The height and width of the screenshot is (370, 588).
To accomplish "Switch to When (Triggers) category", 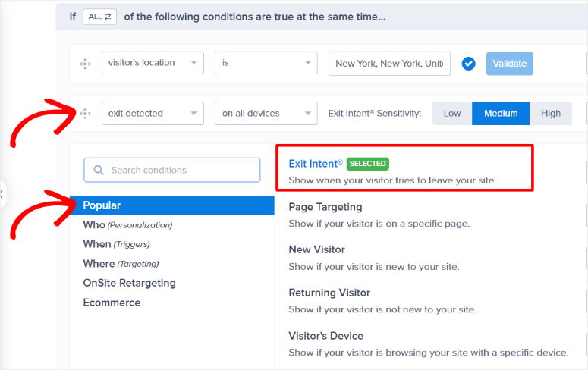I will coord(116,244).
